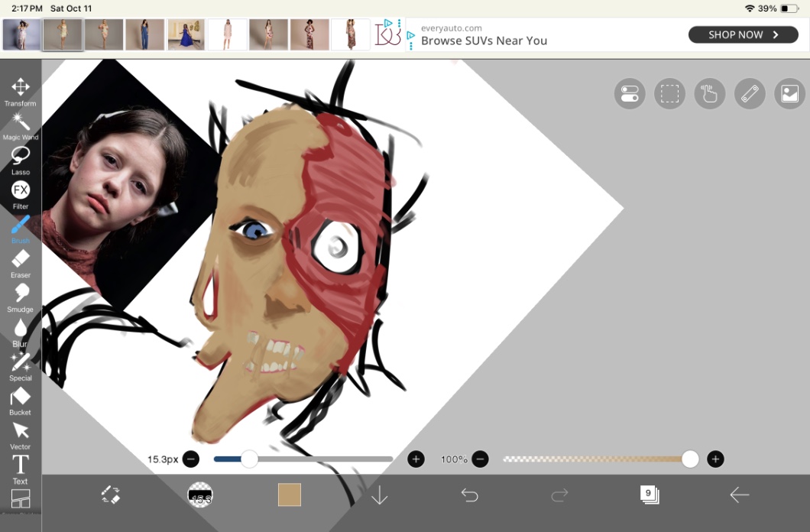Toggle brush and eraser switch icon
Viewport: 810px width, 532px height.
(x=111, y=495)
